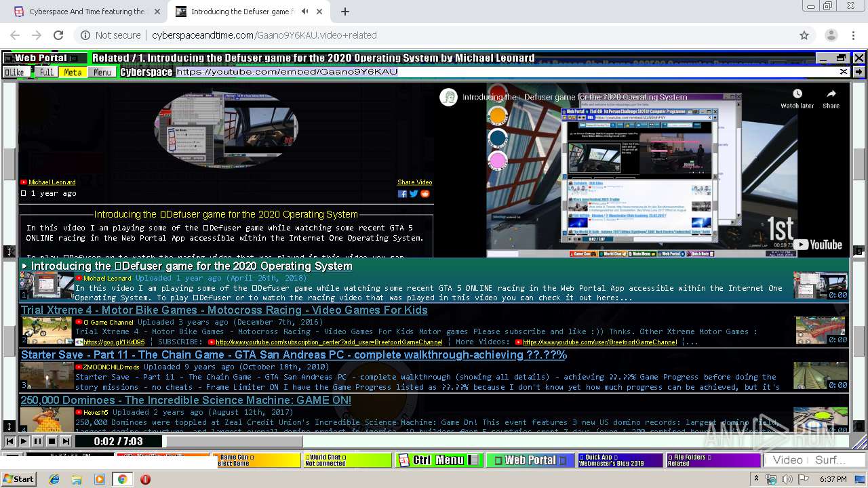Image resolution: width=868 pixels, height=488 pixels.
Task: Click the Facebook share icon
Action: coord(402,194)
